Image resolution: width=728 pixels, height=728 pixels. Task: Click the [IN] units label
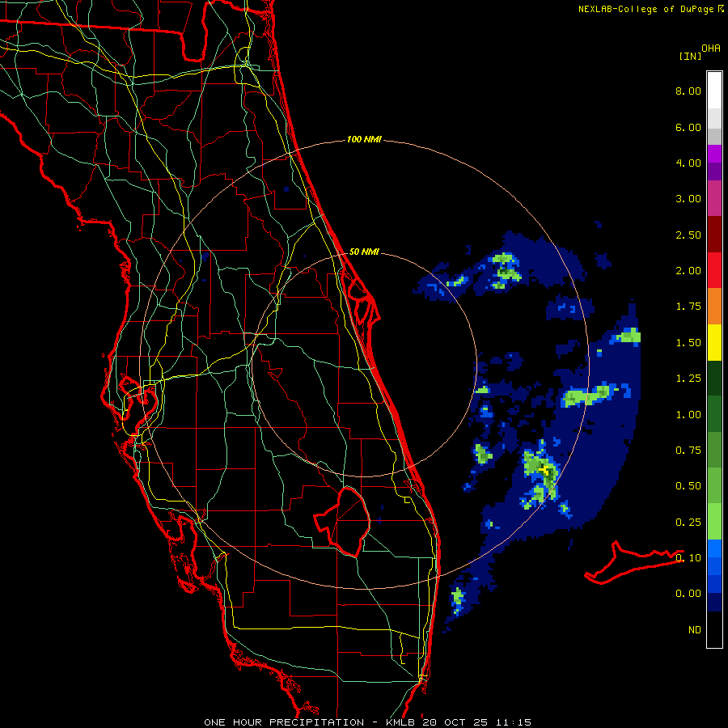[x=690, y=56]
